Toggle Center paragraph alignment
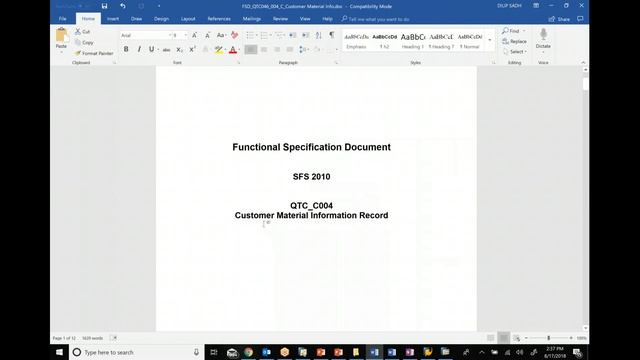Screen dimensions: 640x360 coord(264,49)
